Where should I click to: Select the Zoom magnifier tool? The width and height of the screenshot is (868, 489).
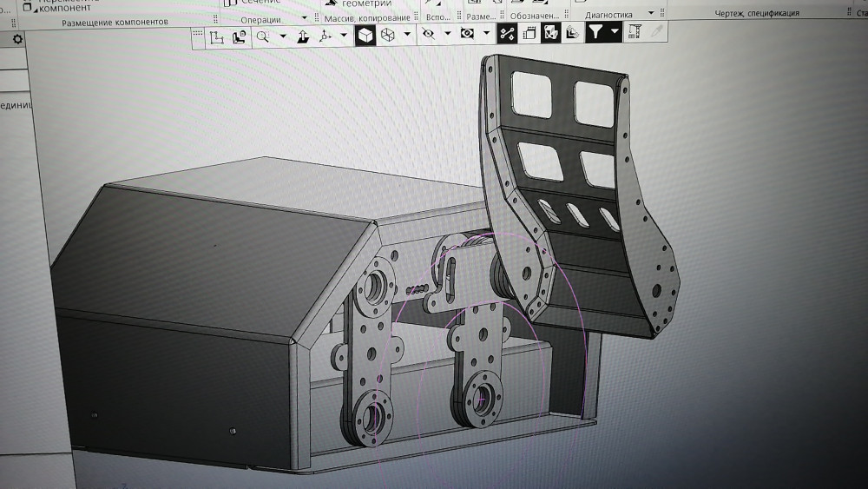[x=262, y=36]
